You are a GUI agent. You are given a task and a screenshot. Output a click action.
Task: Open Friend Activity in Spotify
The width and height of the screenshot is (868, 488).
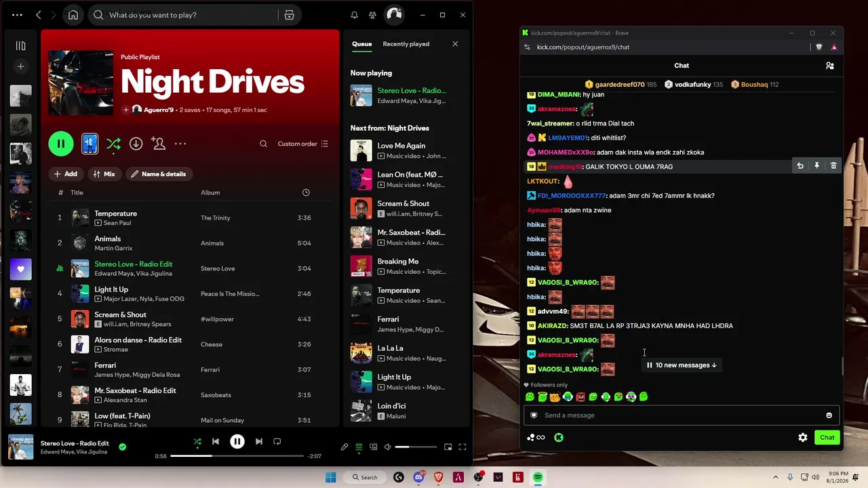[x=372, y=15]
